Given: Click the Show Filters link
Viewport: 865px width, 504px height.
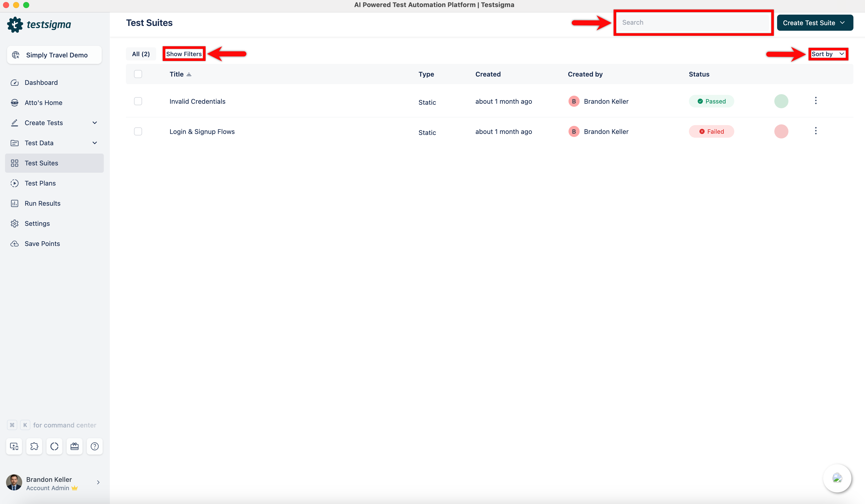Looking at the screenshot, I should tap(184, 54).
